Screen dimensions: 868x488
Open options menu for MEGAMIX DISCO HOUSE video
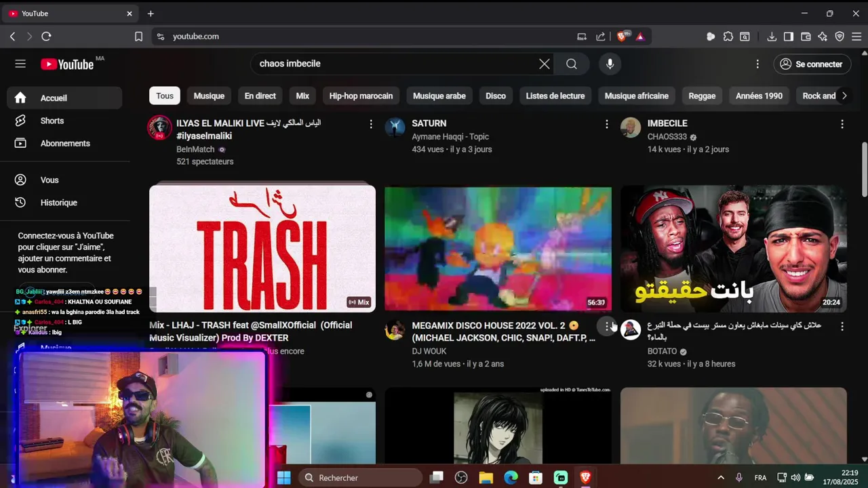[606, 326]
